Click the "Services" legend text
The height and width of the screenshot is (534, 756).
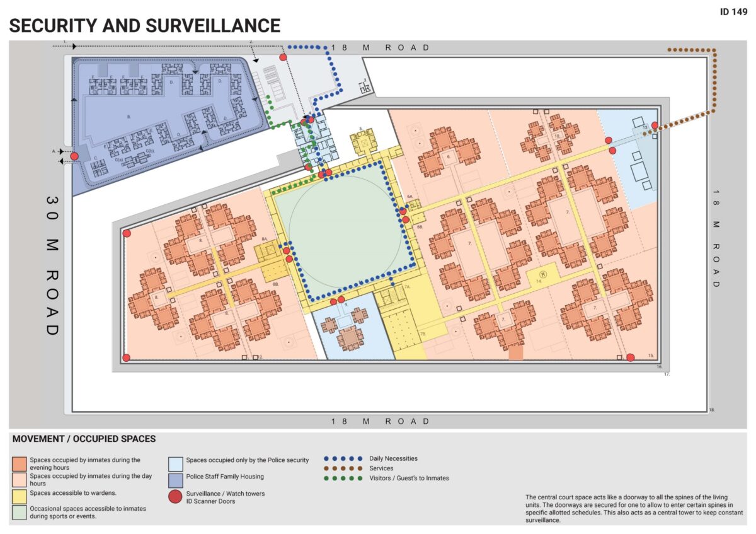(x=382, y=468)
